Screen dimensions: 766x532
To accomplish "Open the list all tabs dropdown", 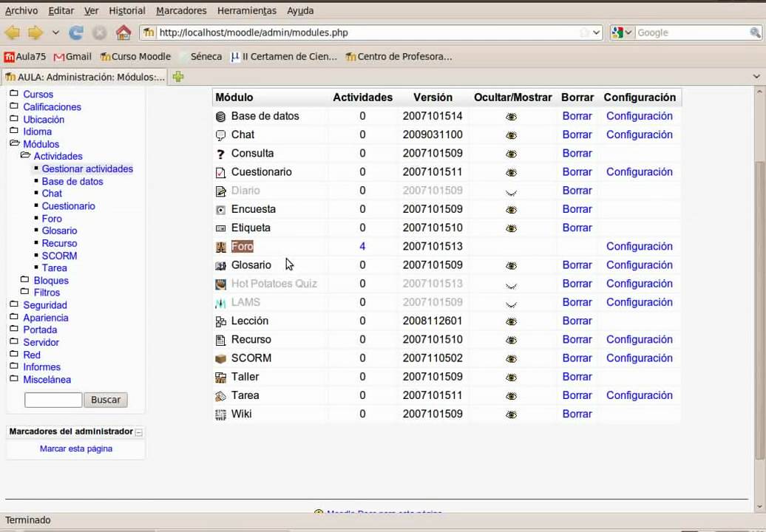I will click(x=756, y=77).
